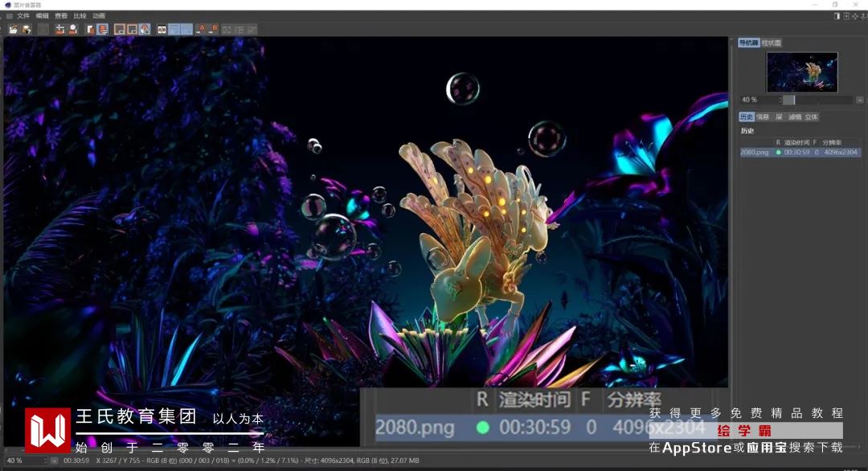Click the small button right of zoom slider
The width and height of the screenshot is (868, 471).
tap(859, 100)
